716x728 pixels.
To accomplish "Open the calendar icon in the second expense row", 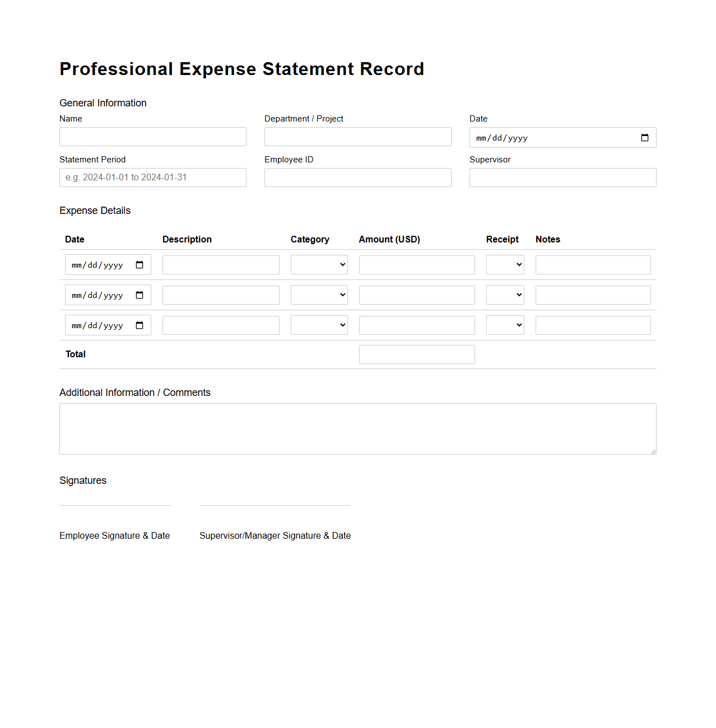I will [140, 295].
